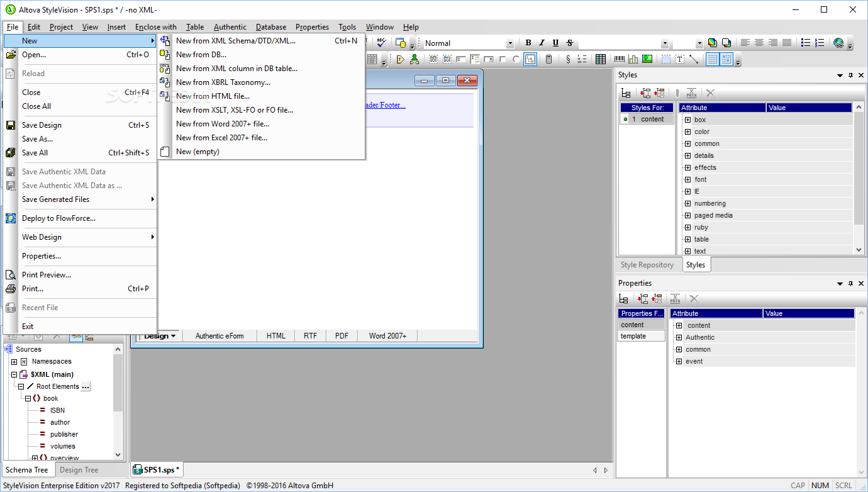868x492 pixels.
Task: Switch to the Style Repository tab
Action: tap(647, 265)
